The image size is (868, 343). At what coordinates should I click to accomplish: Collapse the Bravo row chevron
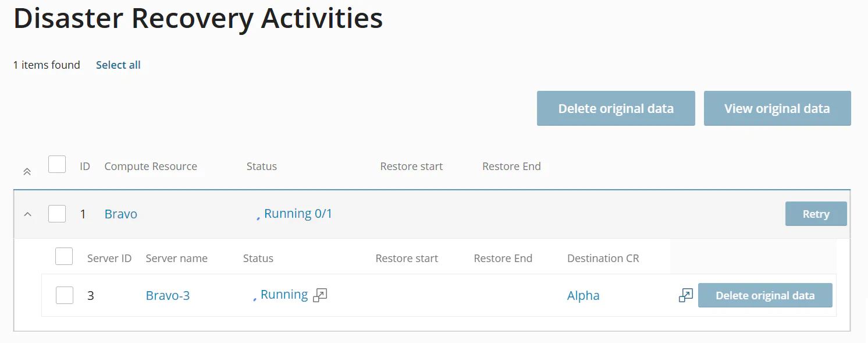tap(27, 214)
